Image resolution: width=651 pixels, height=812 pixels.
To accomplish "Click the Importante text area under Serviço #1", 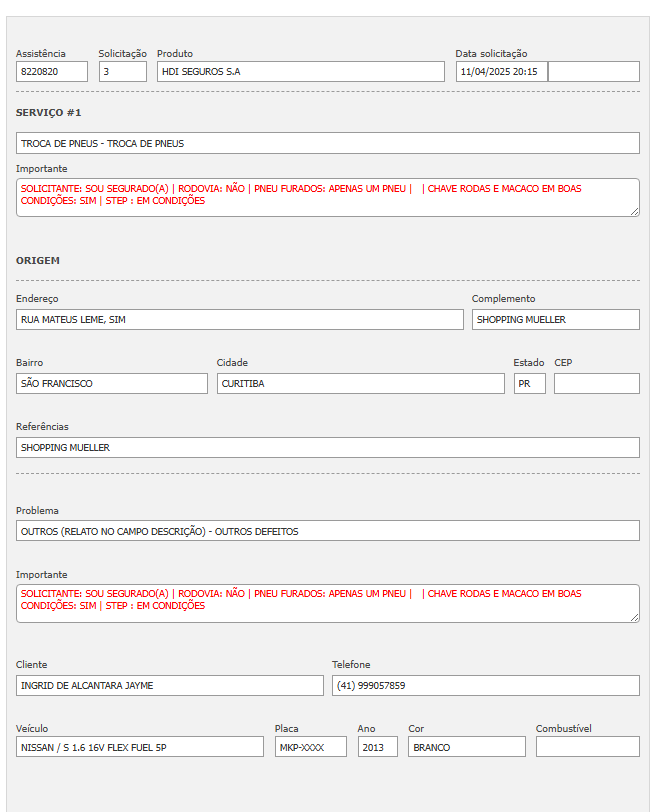I will (328, 197).
